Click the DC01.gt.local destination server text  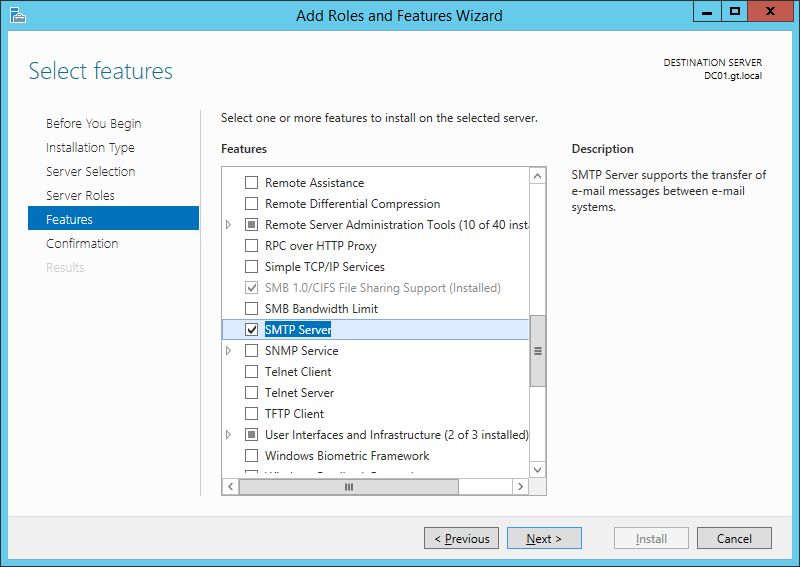pyautogui.click(x=733, y=76)
